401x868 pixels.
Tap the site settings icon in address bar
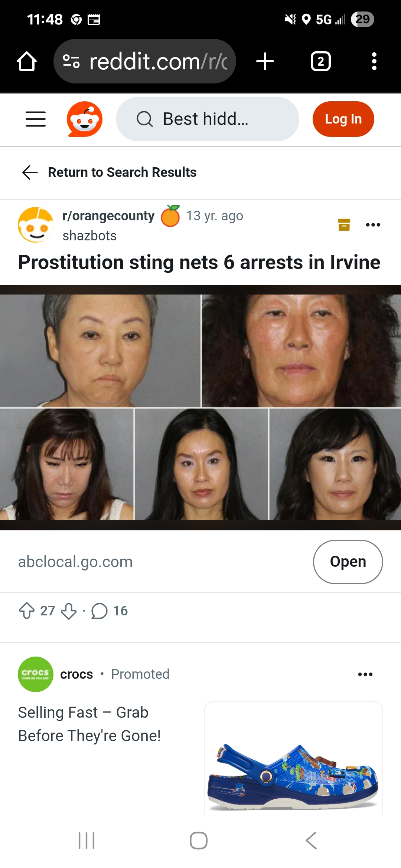tap(71, 61)
